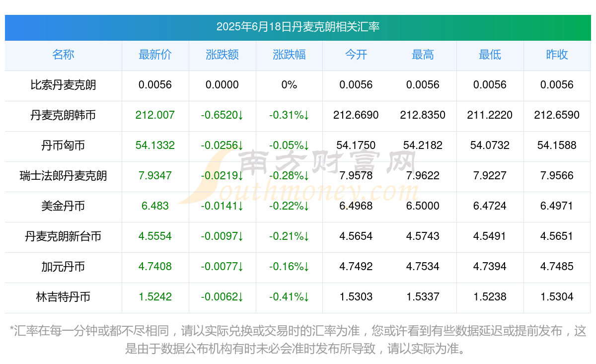This screenshot has width=596, height=364.
Task: Click the 0% change percent cell
Action: pos(289,85)
